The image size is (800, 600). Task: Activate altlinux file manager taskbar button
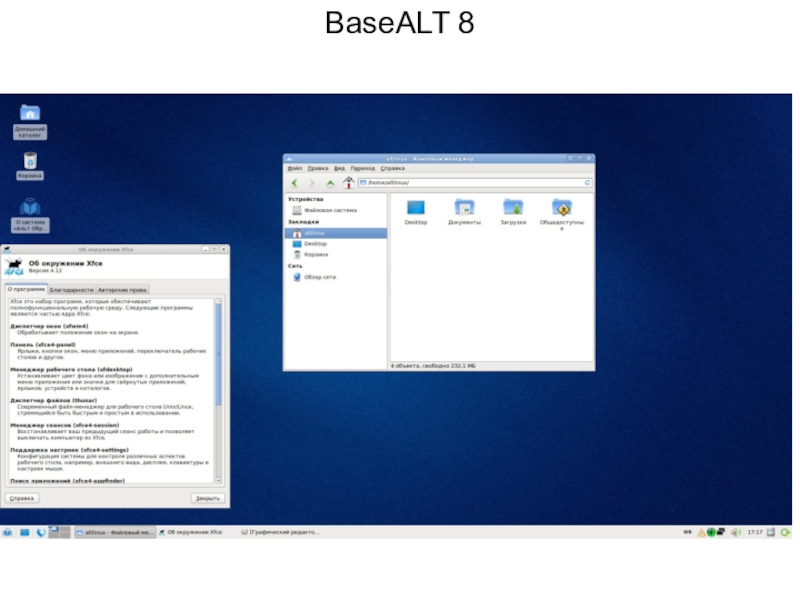pos(115,532)
